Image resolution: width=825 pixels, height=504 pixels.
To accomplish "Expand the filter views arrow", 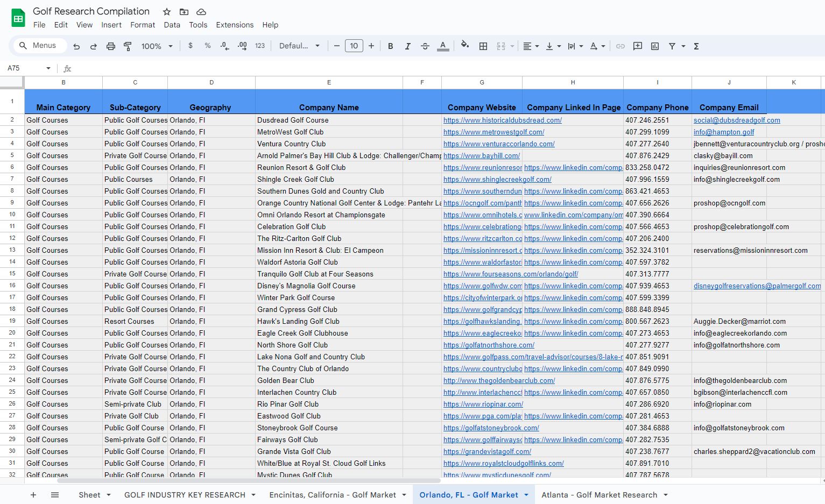I will [x=683, y=46].
